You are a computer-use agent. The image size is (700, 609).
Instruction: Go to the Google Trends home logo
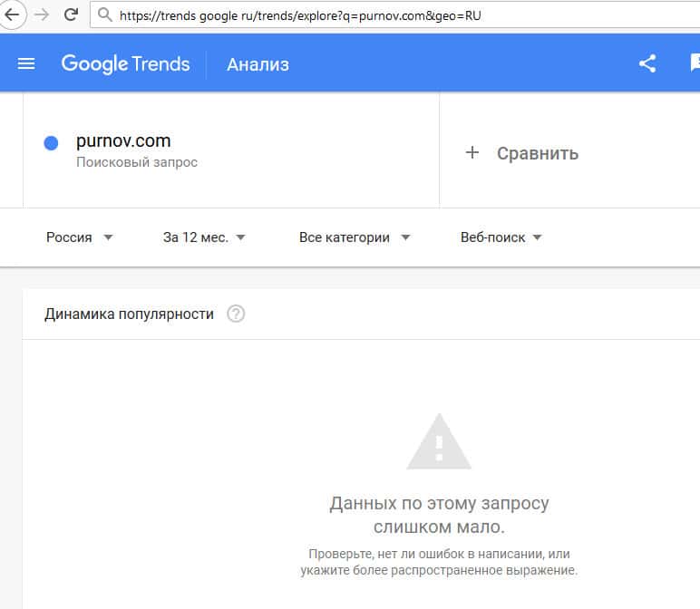click(x=125, y=63)
